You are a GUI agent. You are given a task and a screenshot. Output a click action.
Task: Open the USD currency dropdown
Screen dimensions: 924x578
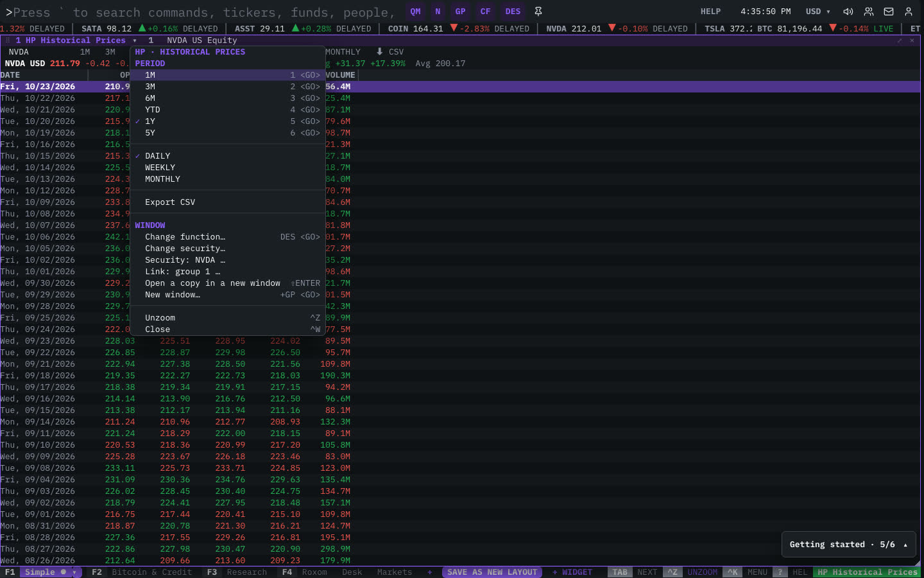point(818,12)
